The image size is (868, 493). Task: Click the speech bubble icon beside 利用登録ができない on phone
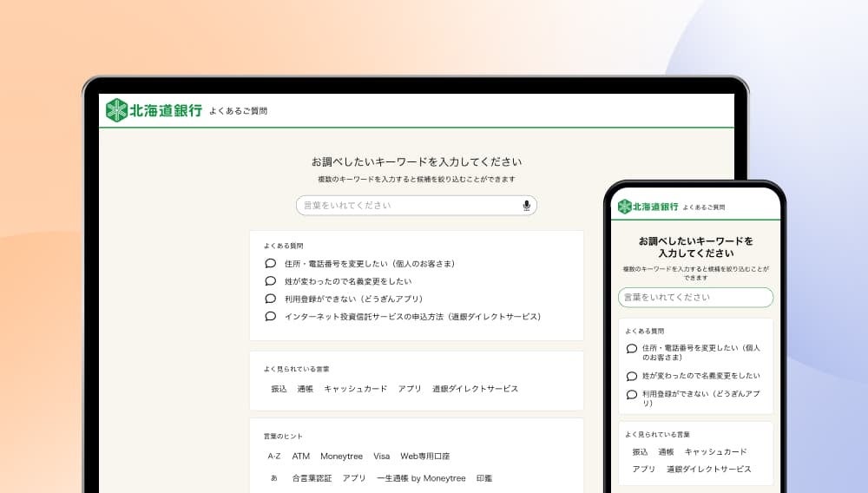pos(632,395)
